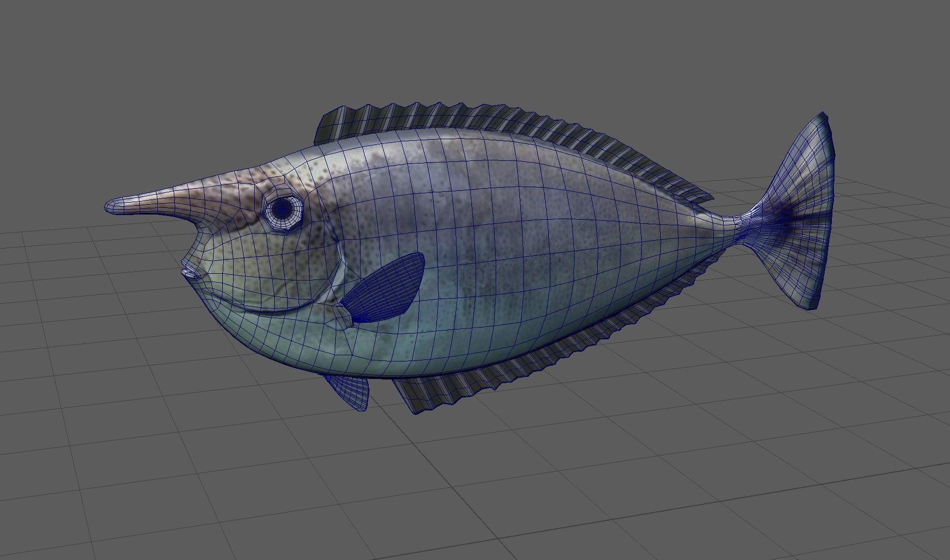The image size is (950, 560).
Task: Select the dark blue pectoral fin
Action: 384,288
